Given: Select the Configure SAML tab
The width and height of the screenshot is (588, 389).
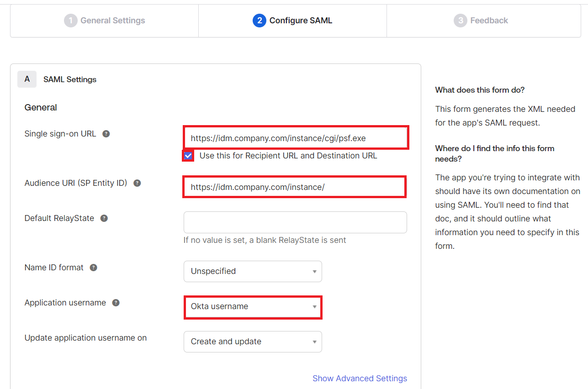Looking at the screenshot, I should [x=292, y=21].
